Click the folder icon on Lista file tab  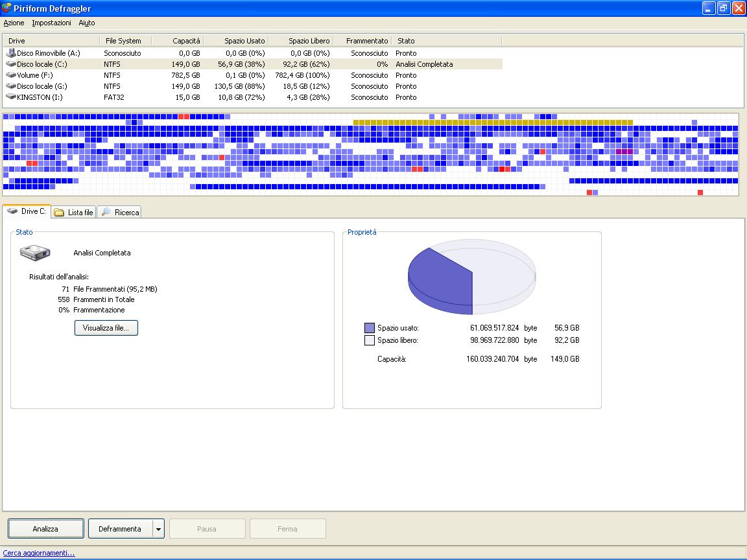[x=59, y=213]
